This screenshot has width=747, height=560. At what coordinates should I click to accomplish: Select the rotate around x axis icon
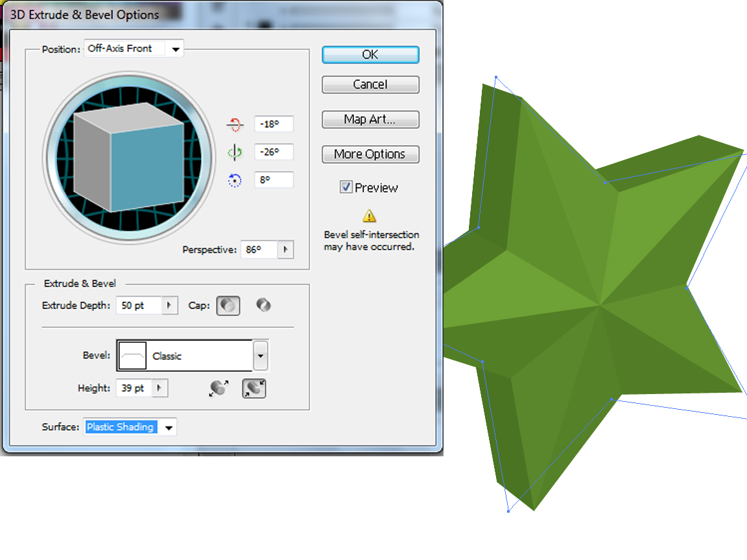(x=233, y=123)
